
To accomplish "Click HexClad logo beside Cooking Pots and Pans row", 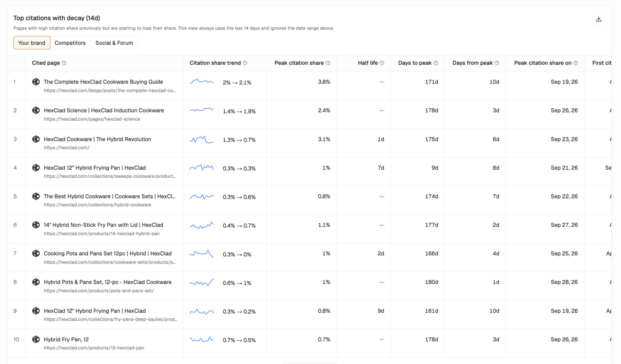I will tap(36, 253).
